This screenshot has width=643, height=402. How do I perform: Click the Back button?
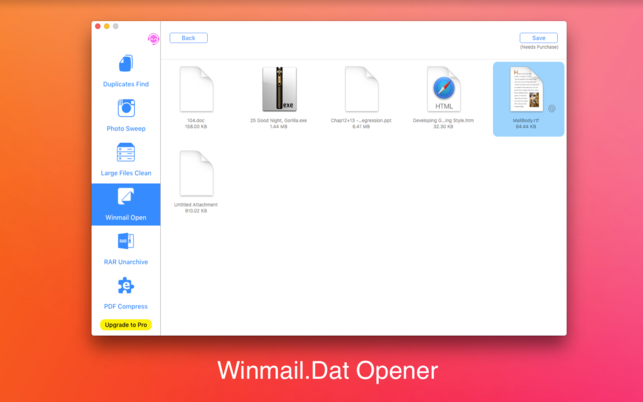coord(189,38)
